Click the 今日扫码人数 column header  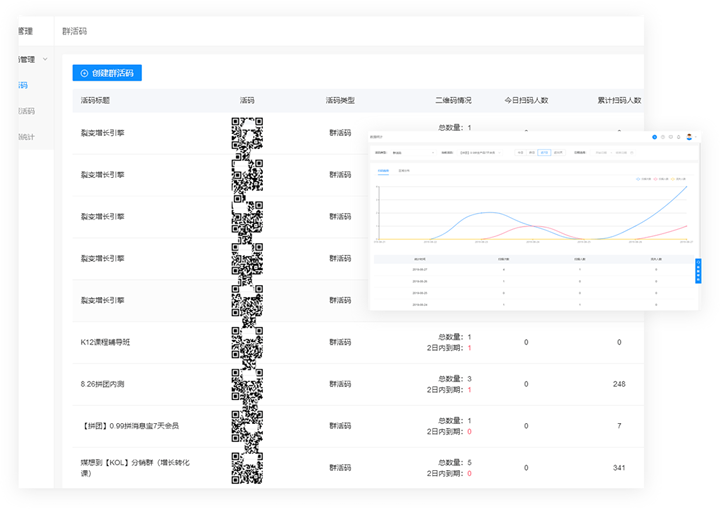[x=526, y=100]
